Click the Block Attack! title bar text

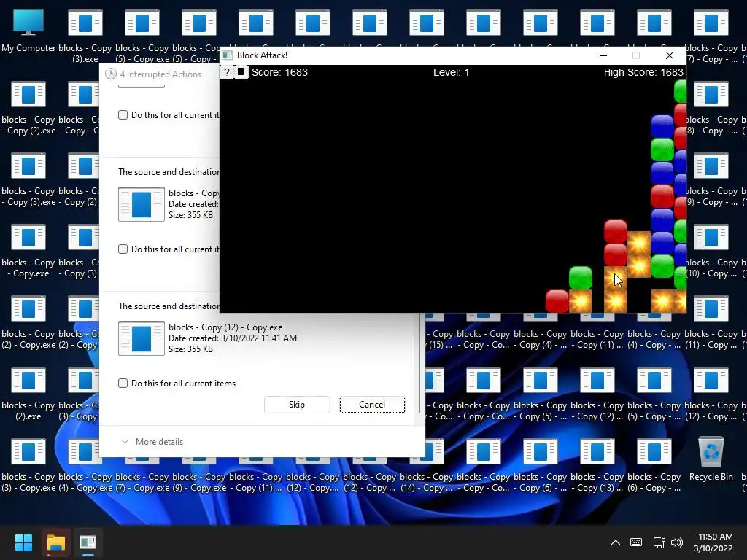262,55
